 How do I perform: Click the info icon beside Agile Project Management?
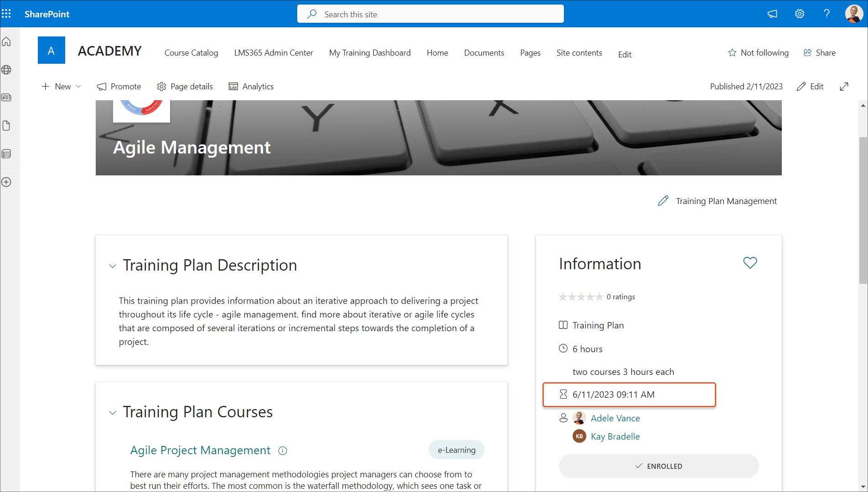283,451
